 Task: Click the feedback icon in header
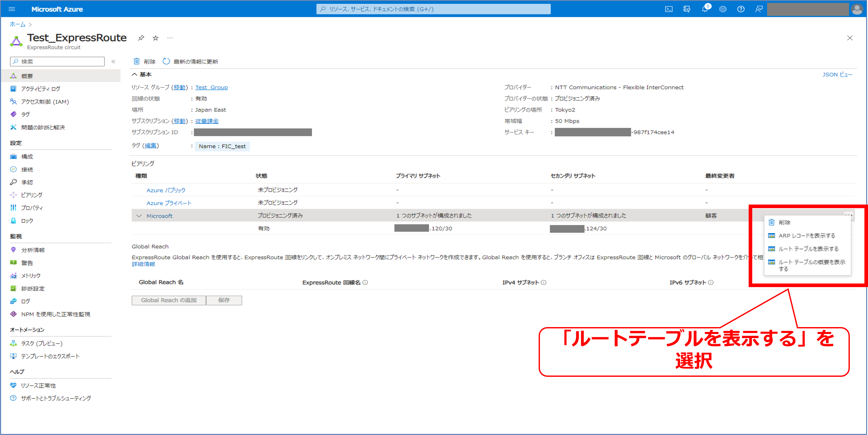[758, 9]
